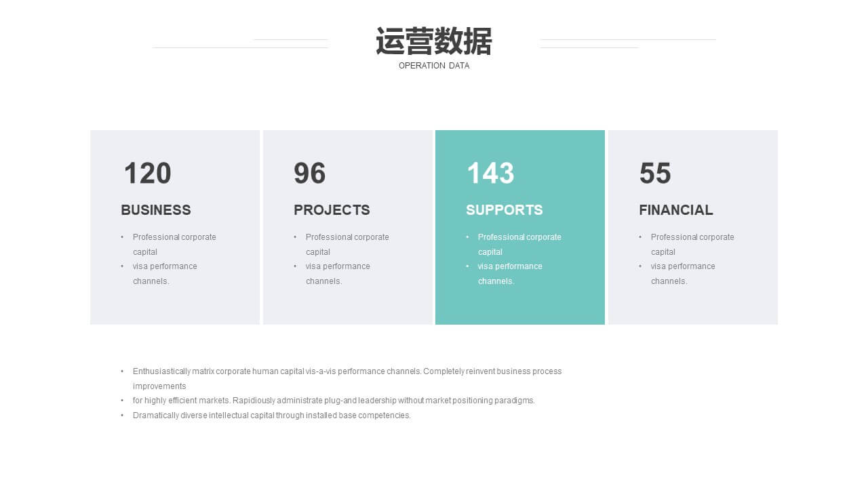868x488 pixels.
Task: Click the decorative lines left of the title
Action: tap(240, 44)
